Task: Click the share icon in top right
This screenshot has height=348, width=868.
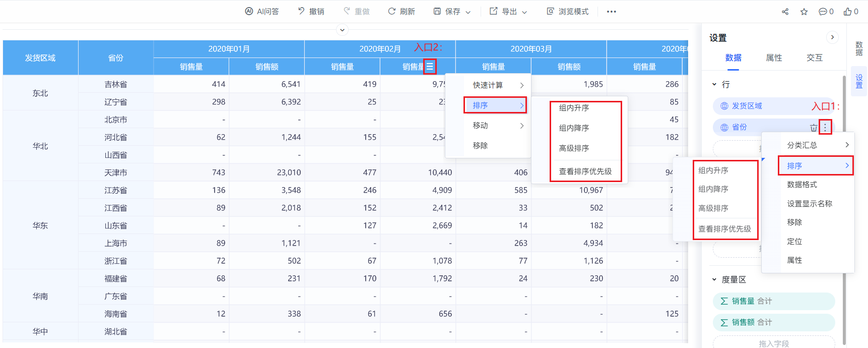Action: pyautogui.click(x=785, y=11)
